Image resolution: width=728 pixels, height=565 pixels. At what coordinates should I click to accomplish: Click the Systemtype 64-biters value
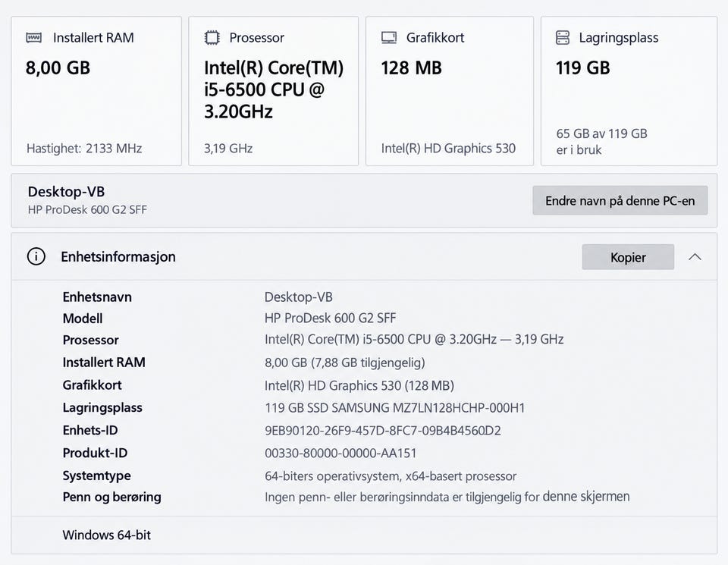[391, 476]
